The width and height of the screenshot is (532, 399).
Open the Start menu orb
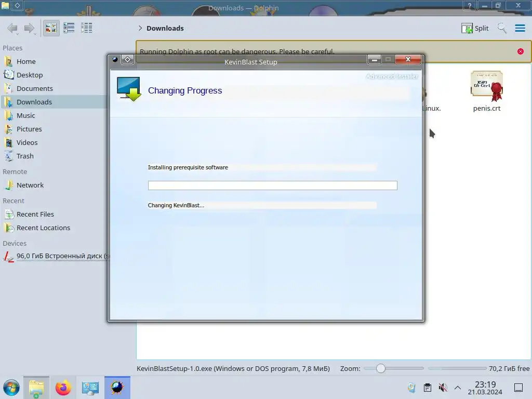11,388
